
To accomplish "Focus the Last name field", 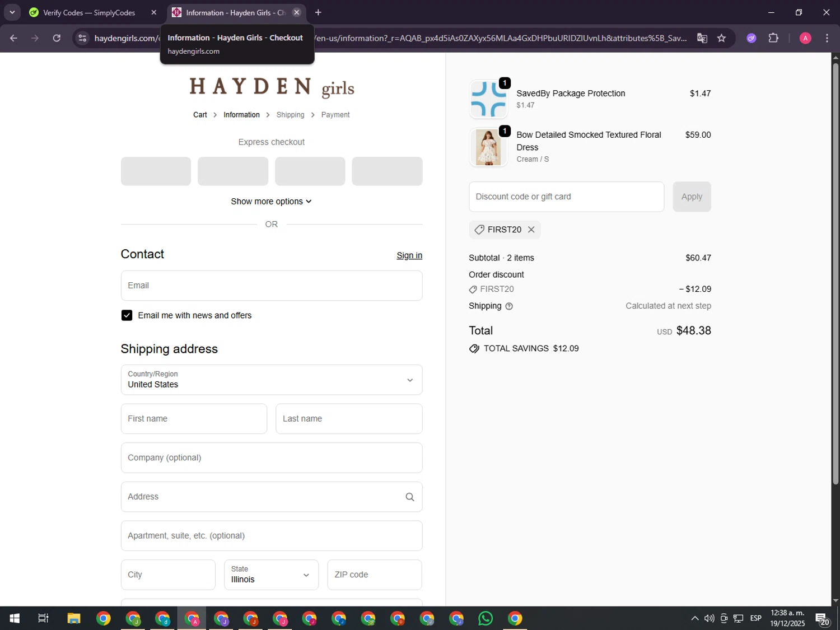I will [x=349, y=419].
